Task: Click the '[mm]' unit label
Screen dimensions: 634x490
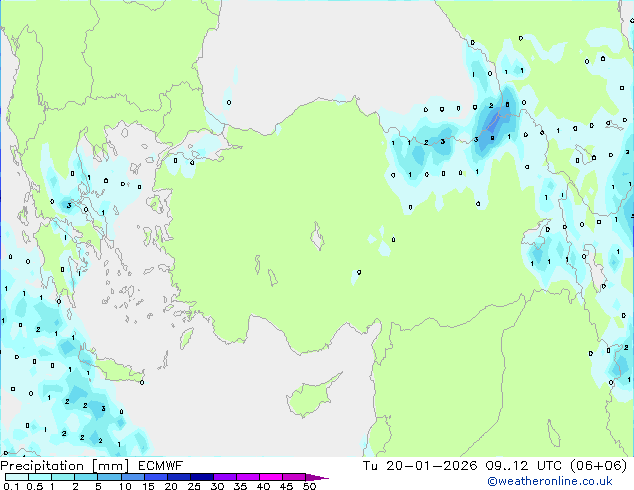Action: tap(110, 466)
